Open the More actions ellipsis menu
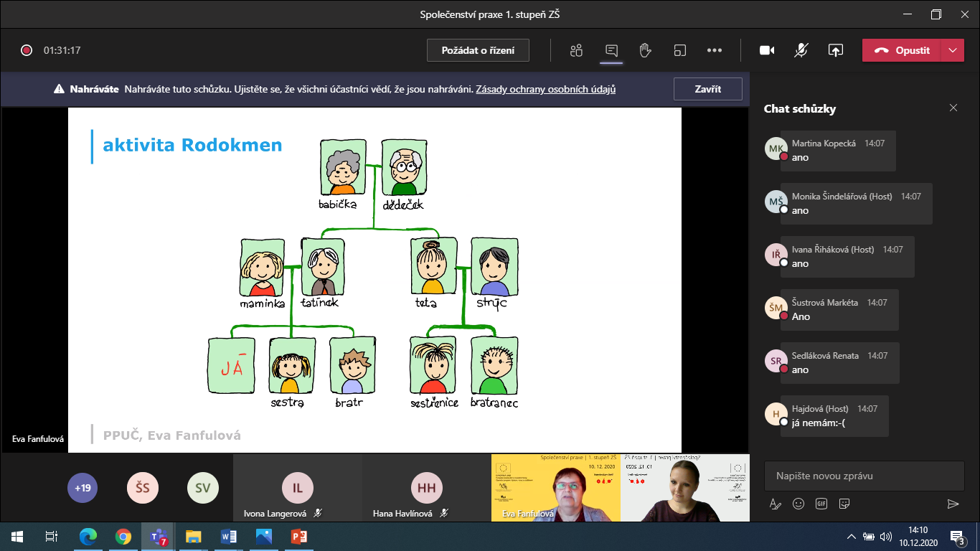Image resolution: width=980 pixels, height=551 pixels. click(x=714, y=50)
